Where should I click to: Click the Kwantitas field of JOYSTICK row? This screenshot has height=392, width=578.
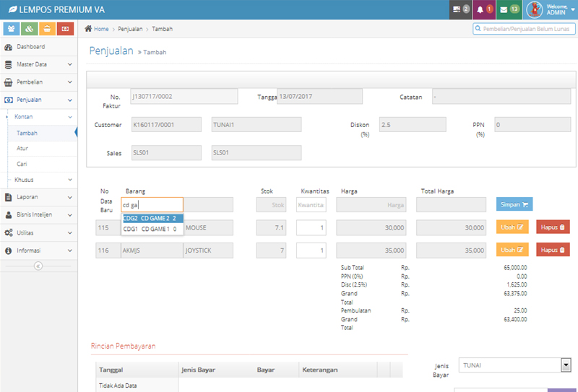click(x=311, y=251)
